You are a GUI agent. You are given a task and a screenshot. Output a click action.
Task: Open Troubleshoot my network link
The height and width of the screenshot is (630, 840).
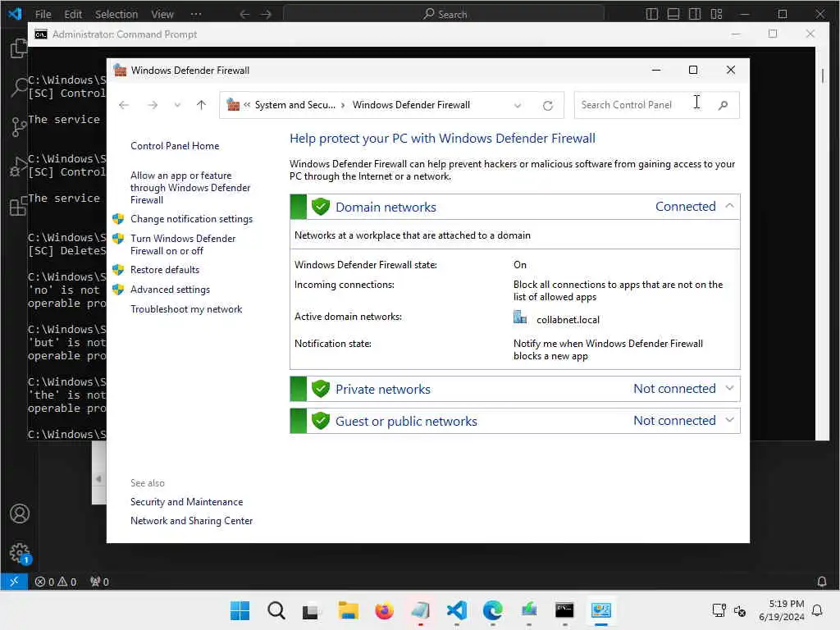click(186, 309)
